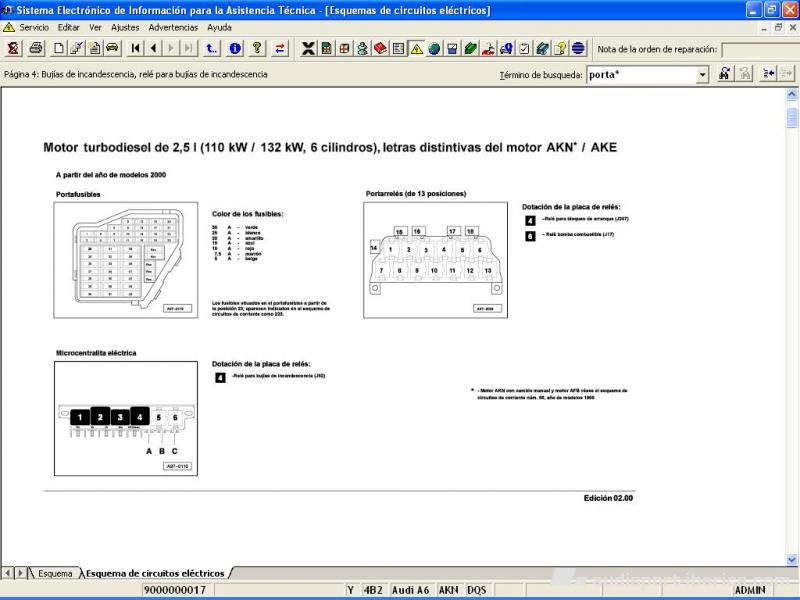
Task: Open the Servicio menu
Action: pos(34,28)
